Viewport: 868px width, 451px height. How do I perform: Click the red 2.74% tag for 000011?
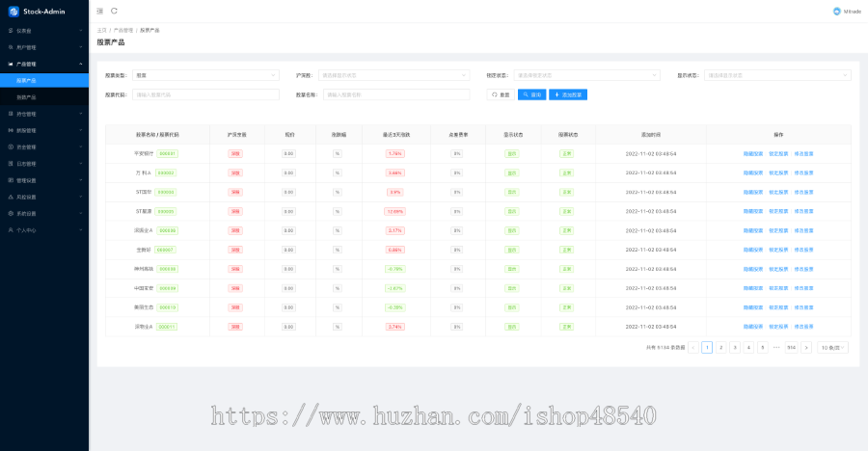[394, 327]
